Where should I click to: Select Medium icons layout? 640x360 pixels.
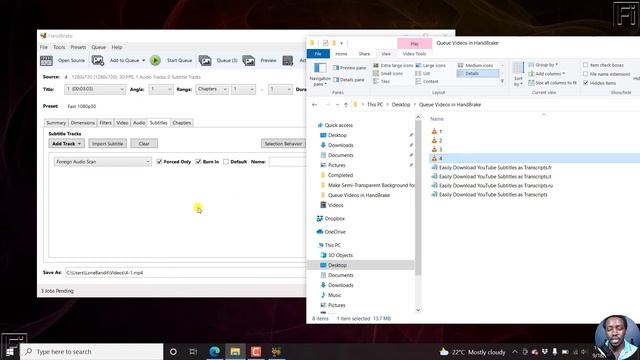476,66
